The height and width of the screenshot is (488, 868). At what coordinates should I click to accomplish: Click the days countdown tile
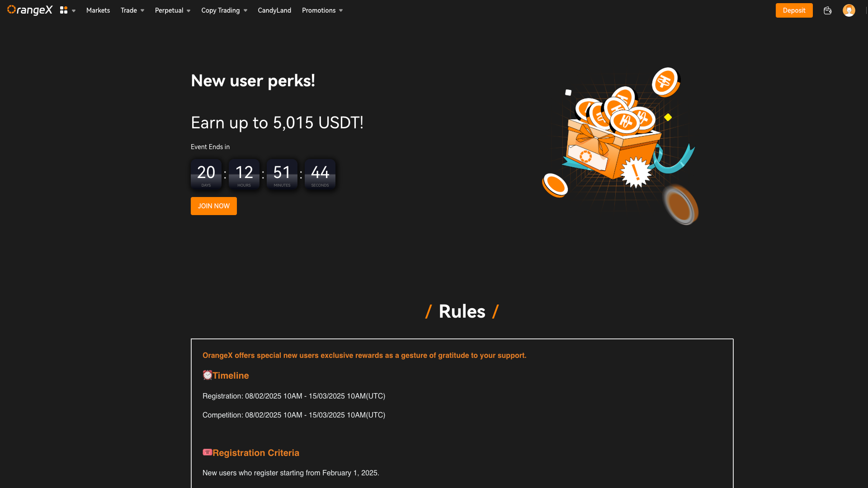[x=206, y=174]
